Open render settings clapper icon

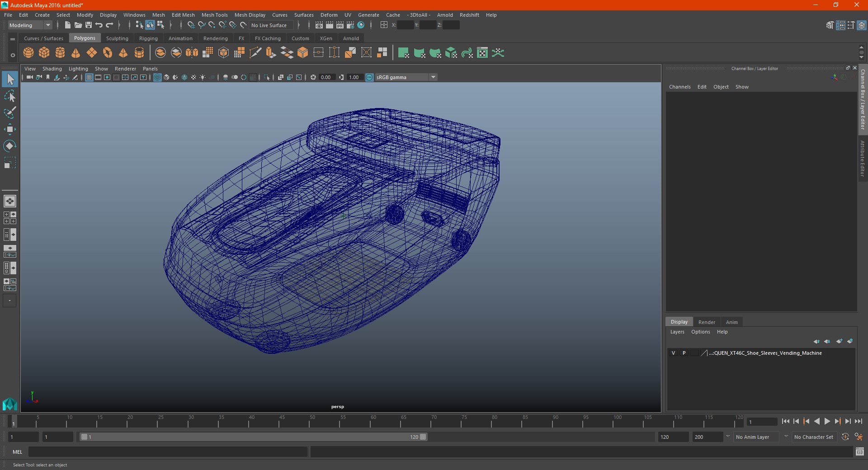point(350,25)
